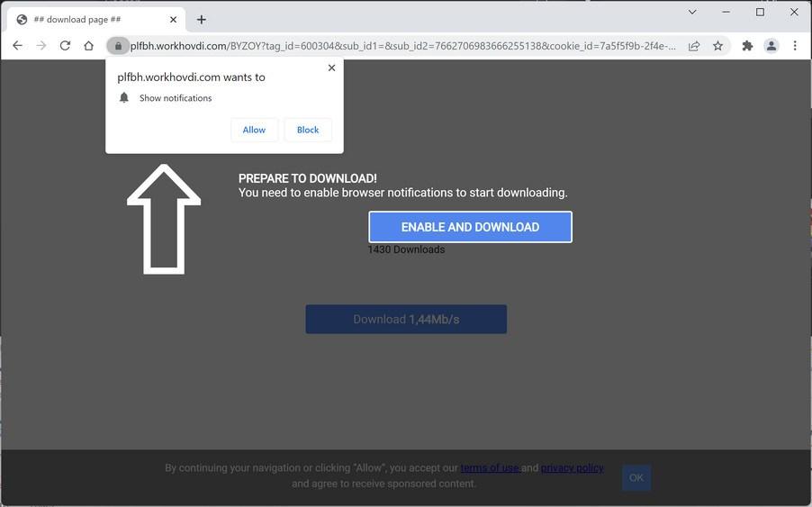
Task: Expand the tab search chevron
Action: (x=692, y=12)
